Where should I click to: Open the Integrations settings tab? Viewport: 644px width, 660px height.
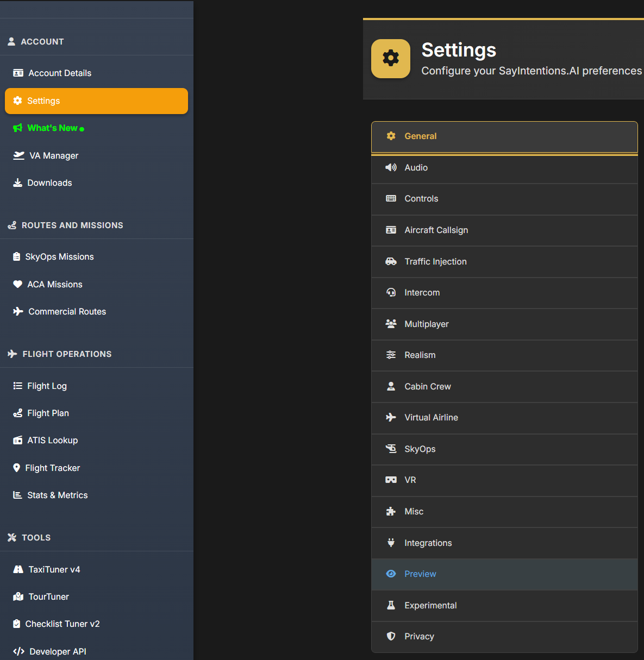[504, 543]
